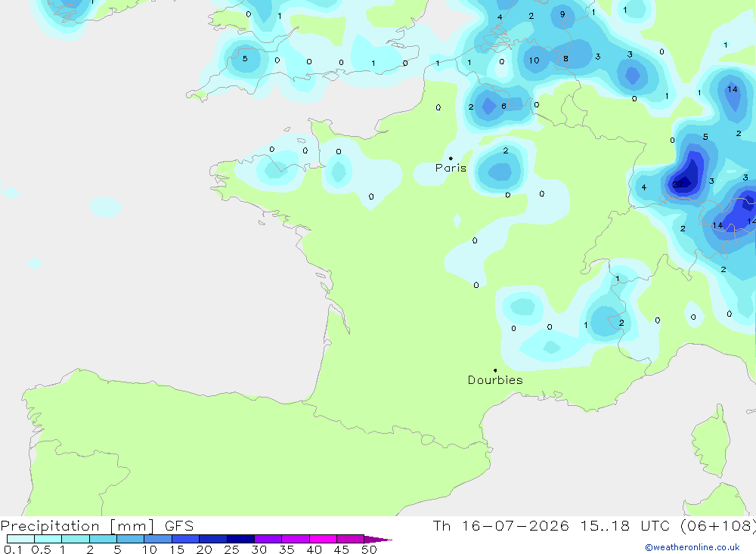
Task: Click the 'Precipitation [mm] GFS' title
Action: point(97,525)
